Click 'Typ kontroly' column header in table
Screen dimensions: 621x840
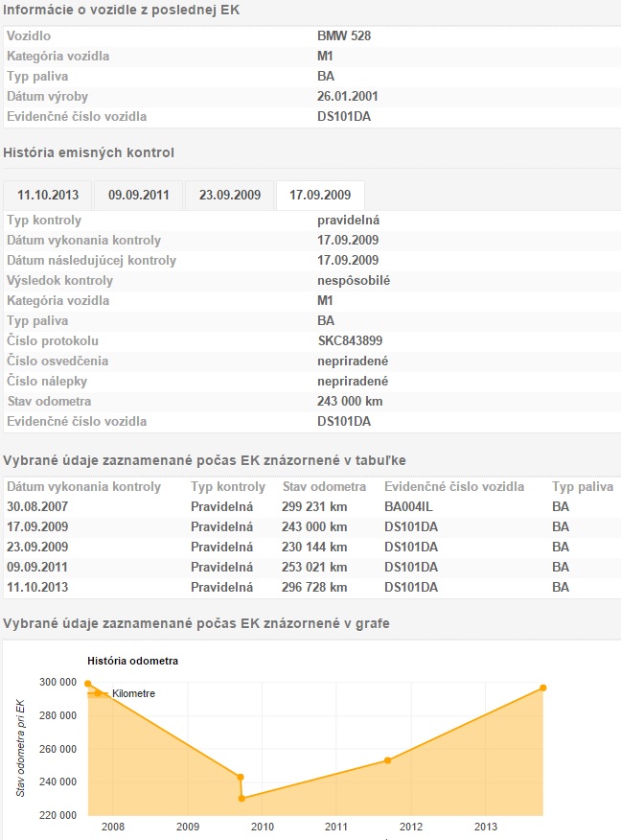pos(228,487)
